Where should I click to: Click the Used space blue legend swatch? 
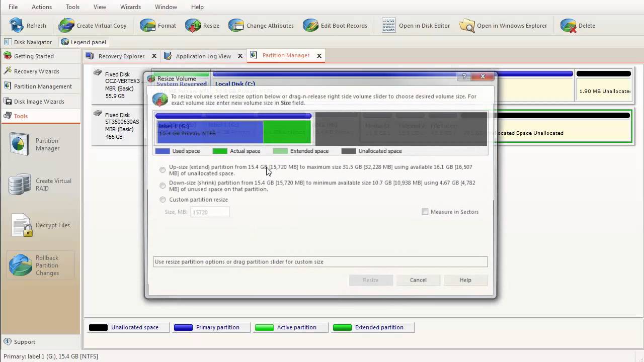[163, 151]
